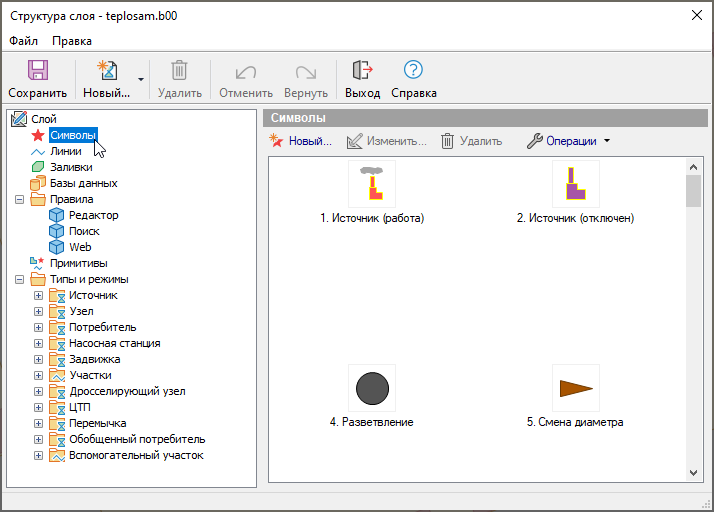Viewport: 714px width, 512px height.
Task: Expand the Насосная станция node
Action: 39,343
